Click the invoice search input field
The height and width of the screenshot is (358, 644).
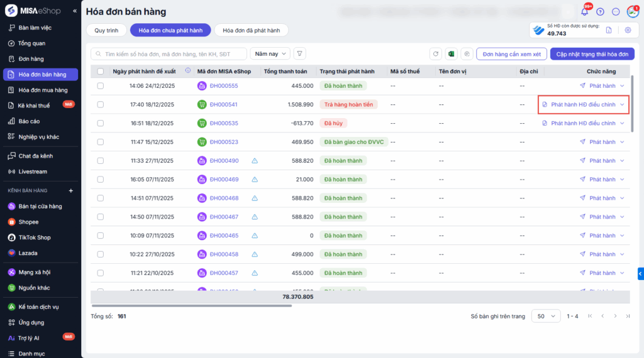click(x=170, y=54)
